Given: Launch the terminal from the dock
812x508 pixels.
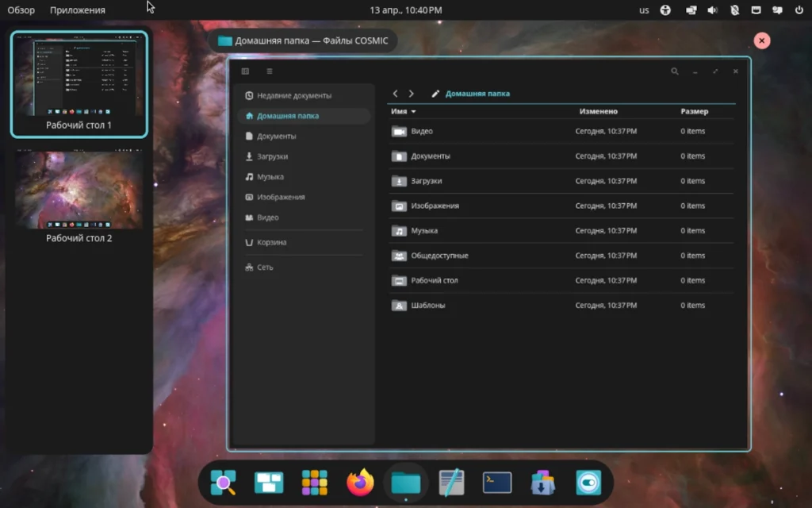Looking at the screenshot, I should pos(496,482).
